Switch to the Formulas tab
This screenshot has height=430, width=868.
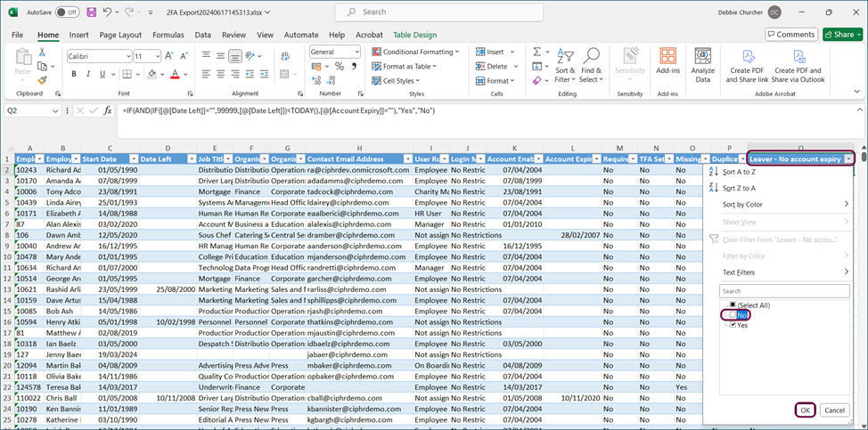click(x=168, y=35)
